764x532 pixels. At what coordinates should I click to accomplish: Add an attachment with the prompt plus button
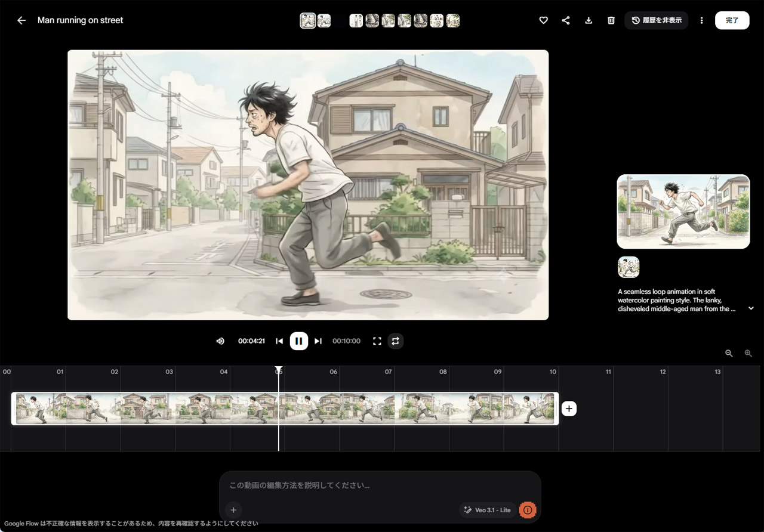point(233,510)
